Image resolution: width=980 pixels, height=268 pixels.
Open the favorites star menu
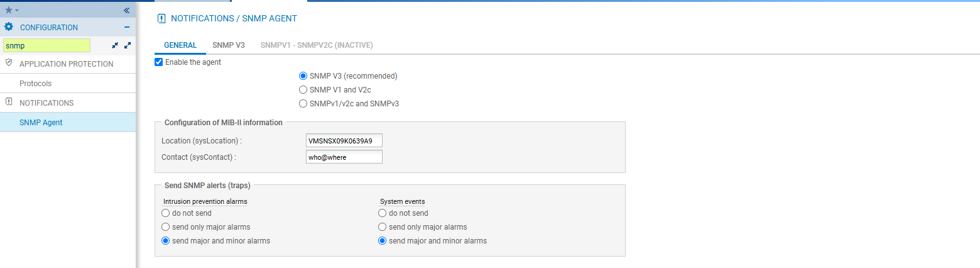(x=8, y=10)
